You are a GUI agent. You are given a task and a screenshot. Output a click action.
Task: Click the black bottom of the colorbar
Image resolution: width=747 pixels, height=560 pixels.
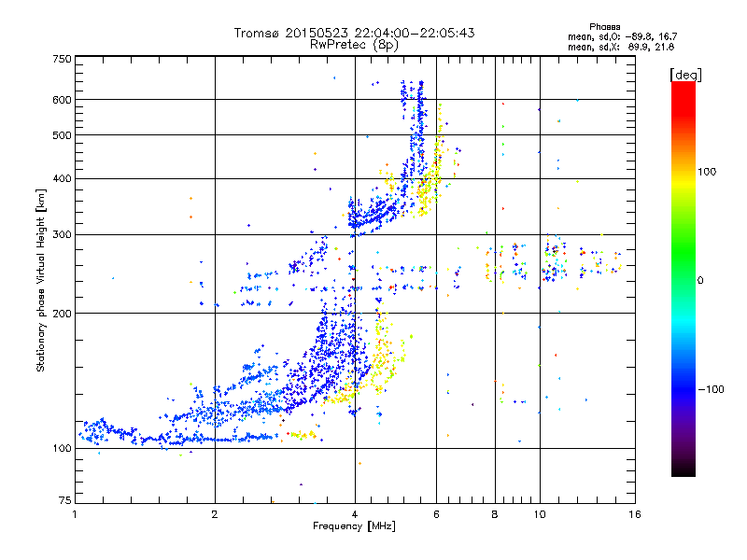click(x=684, y=469)
